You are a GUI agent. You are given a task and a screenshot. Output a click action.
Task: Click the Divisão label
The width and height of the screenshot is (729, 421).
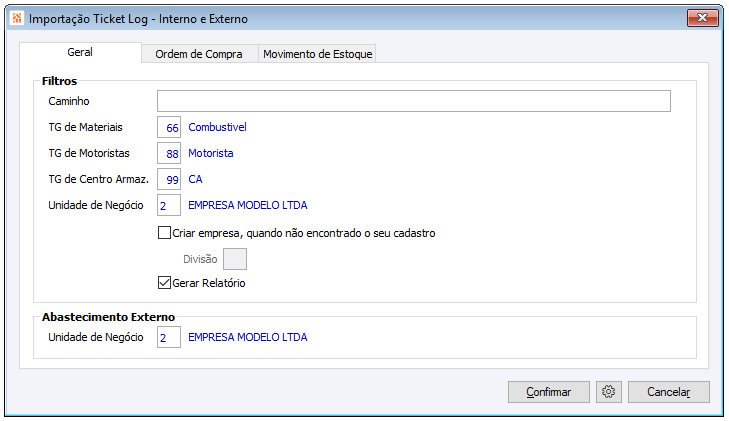point(200,259)
